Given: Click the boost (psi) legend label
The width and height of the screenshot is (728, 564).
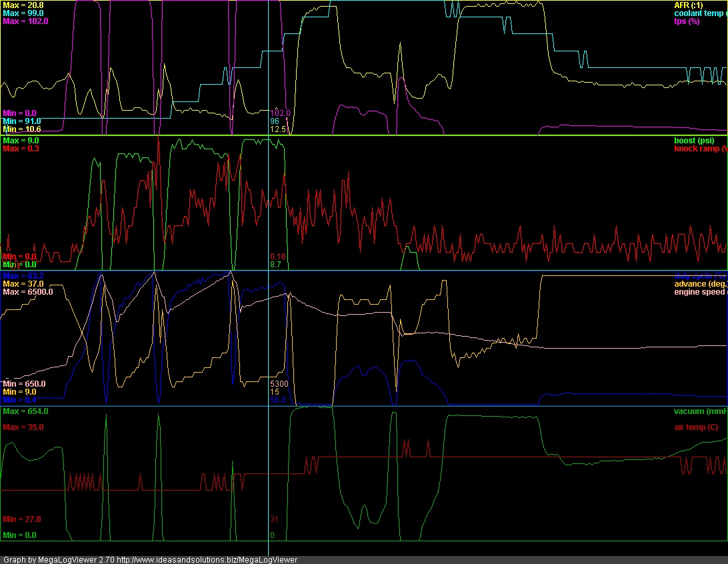Looking at the screenshot, I should (x=694, y=141).
